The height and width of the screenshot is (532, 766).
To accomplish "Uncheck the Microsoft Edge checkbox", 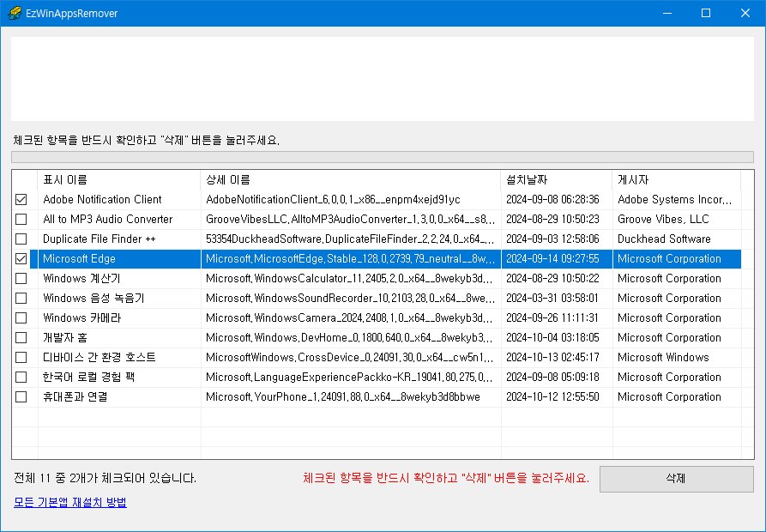I will [21, 259].
